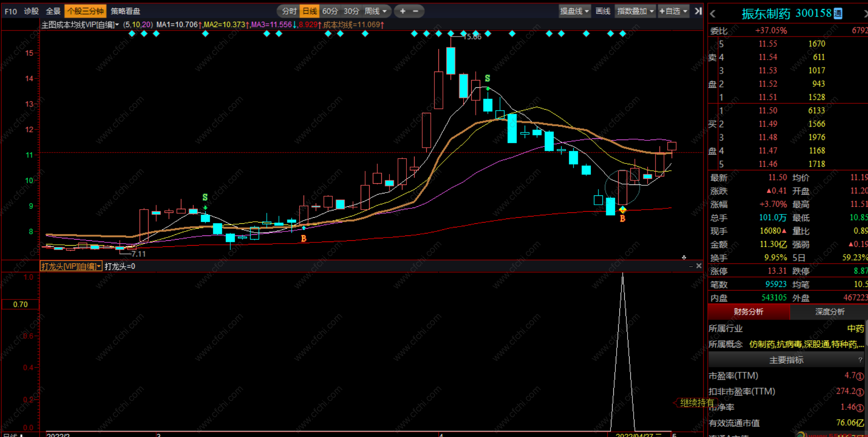Open the F10 info page
The image size is (868, 437).
(11, 11)
